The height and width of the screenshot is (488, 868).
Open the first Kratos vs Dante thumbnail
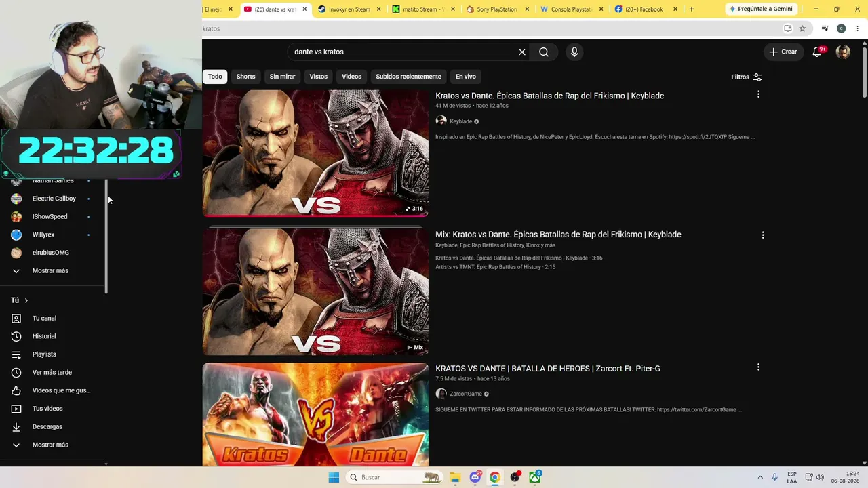[x=315, y=153]
